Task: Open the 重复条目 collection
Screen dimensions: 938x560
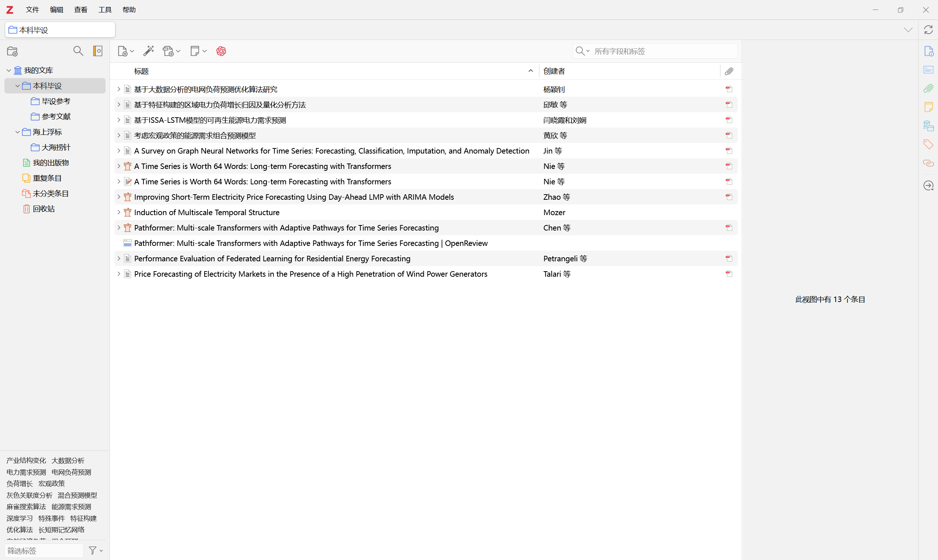Action: [47, 178]
